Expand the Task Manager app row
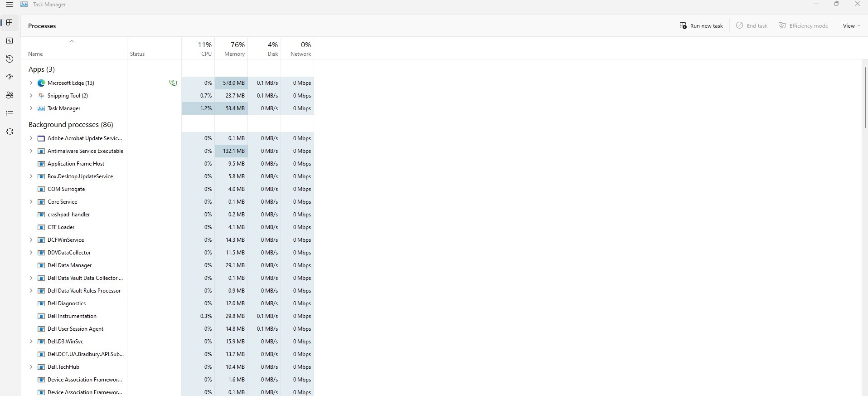This screenshot has height=396, width=868. coord(31,108)
